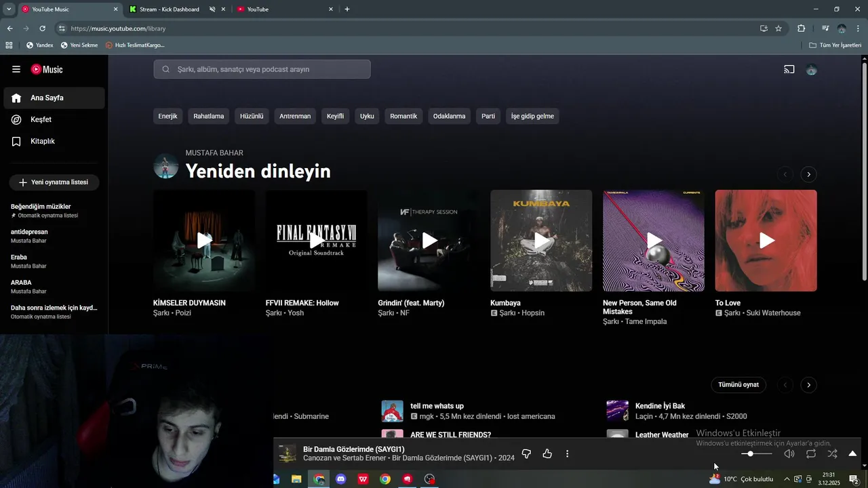Viewport: 868px width, 488px height.
Task: Open the install app icon in address bar
Action: pos(764,28)
